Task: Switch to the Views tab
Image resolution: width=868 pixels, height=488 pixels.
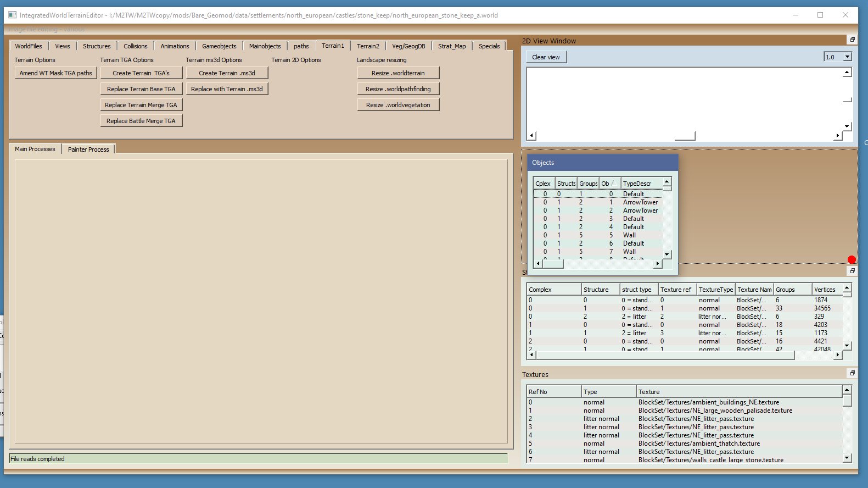Action: [x=63, y=46]
